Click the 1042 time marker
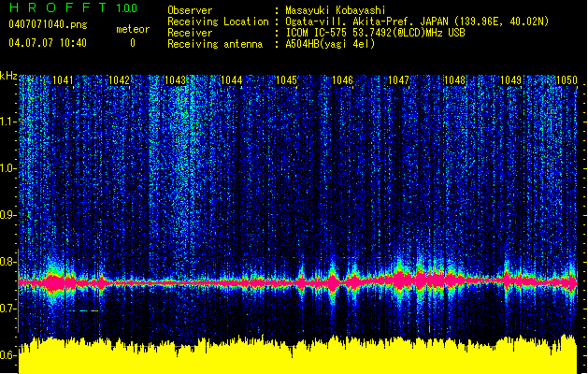This screenshot has height=374, width=588. pos(119,79)
